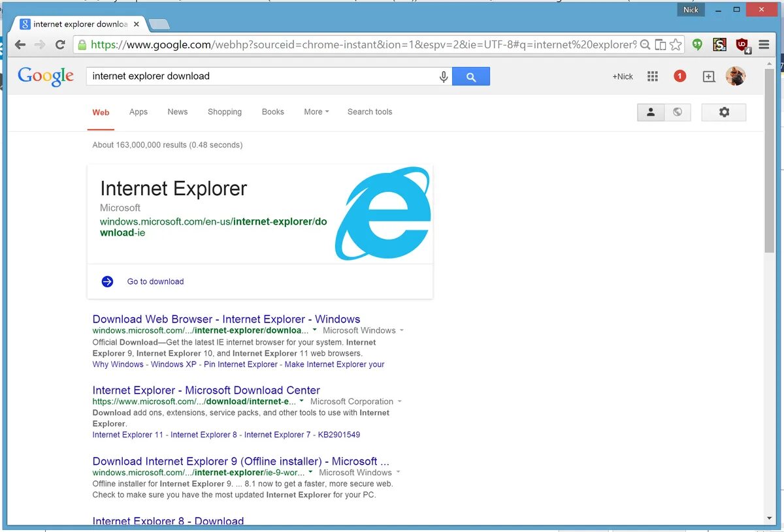Viewport: 784px width, 532px height.
Task: Bookmark this page with the star icon
Action: [x=676, y=44]
